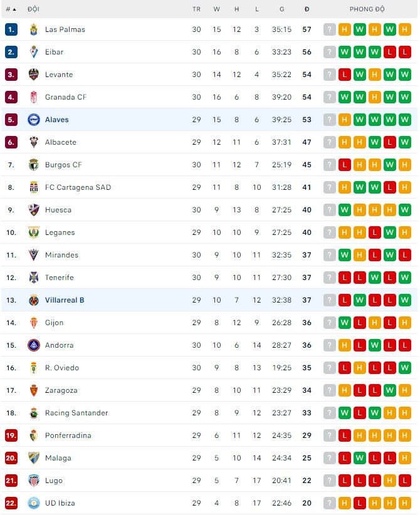Viewport: 420px width, 515px height.
Task: Click the Levante club badge
Action: click(34, 75)
